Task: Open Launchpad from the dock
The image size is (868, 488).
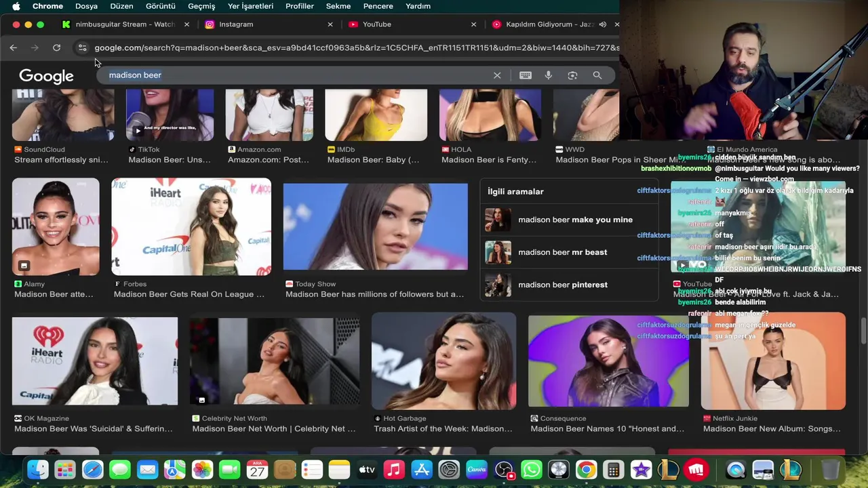Action: point(65,470)
